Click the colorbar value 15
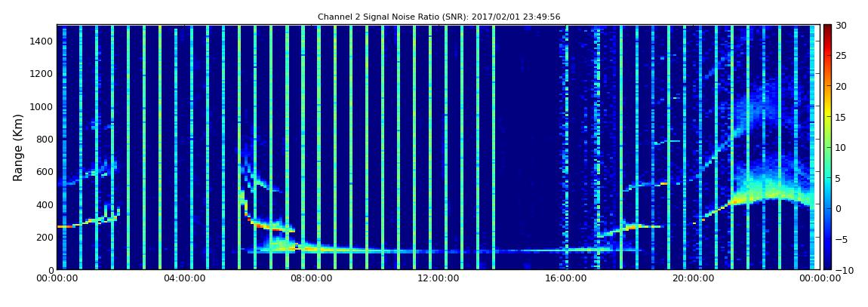This screenshot has height=307, width=868. point(842,117)
